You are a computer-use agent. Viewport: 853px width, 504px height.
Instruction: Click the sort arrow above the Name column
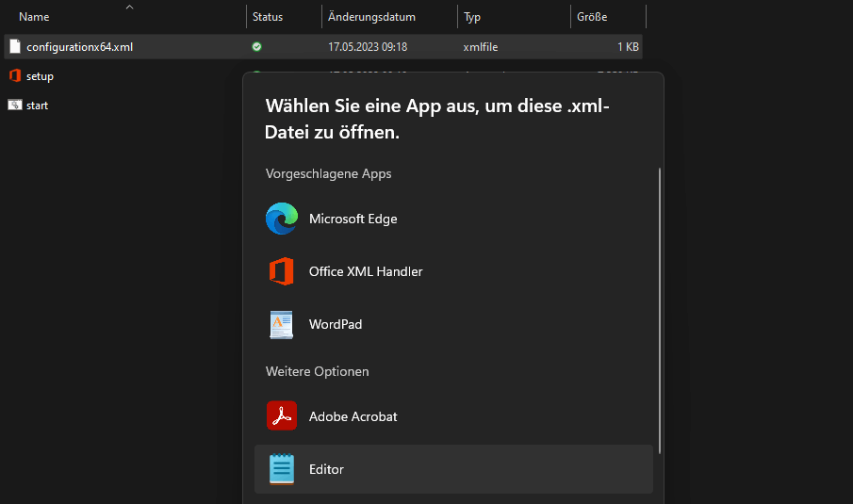coord(129,7)
